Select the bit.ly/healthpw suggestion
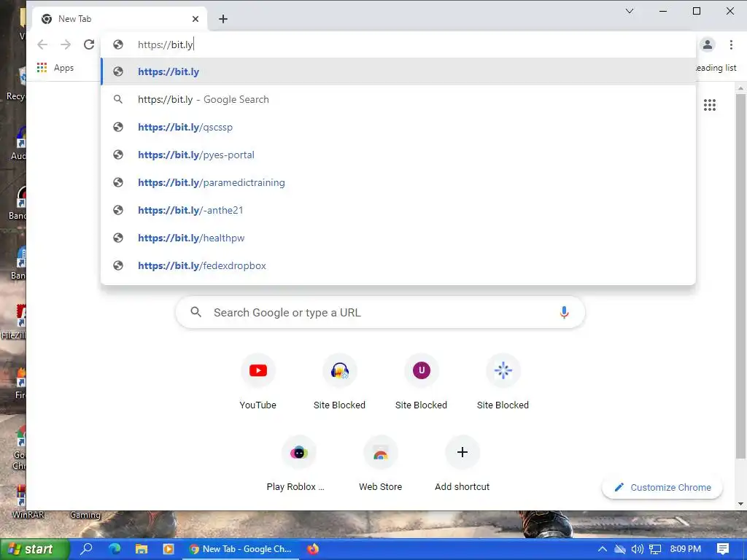 pyautogui.click(x=398, y=238)
